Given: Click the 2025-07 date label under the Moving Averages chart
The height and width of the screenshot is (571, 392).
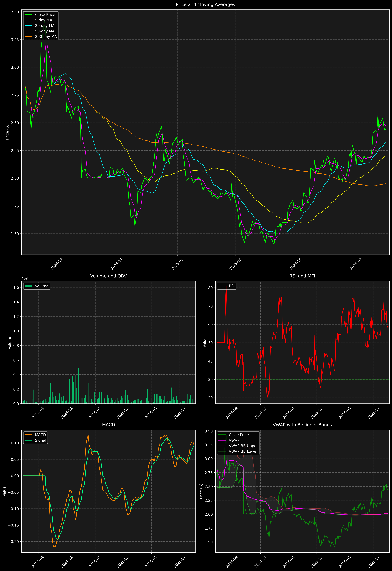Looking at the screenshot, I should 356,264.
